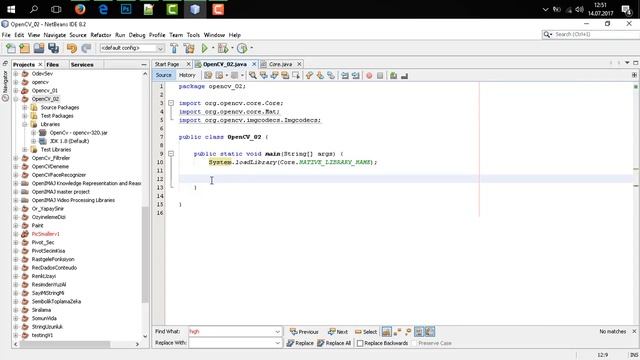Collapse the main method fold at line 9
The width and height of the screenshot is (640, 360).
click(171, 153)
